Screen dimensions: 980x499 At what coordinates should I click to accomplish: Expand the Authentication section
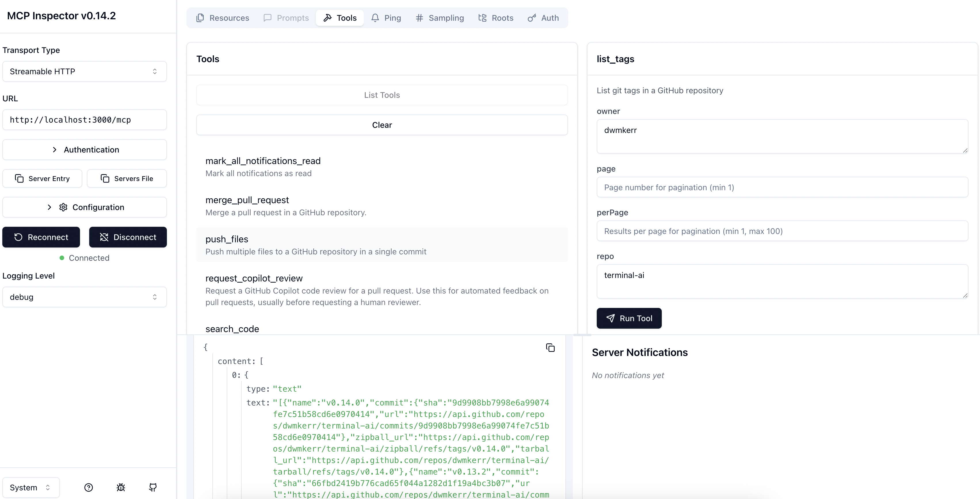click(85, 150)
